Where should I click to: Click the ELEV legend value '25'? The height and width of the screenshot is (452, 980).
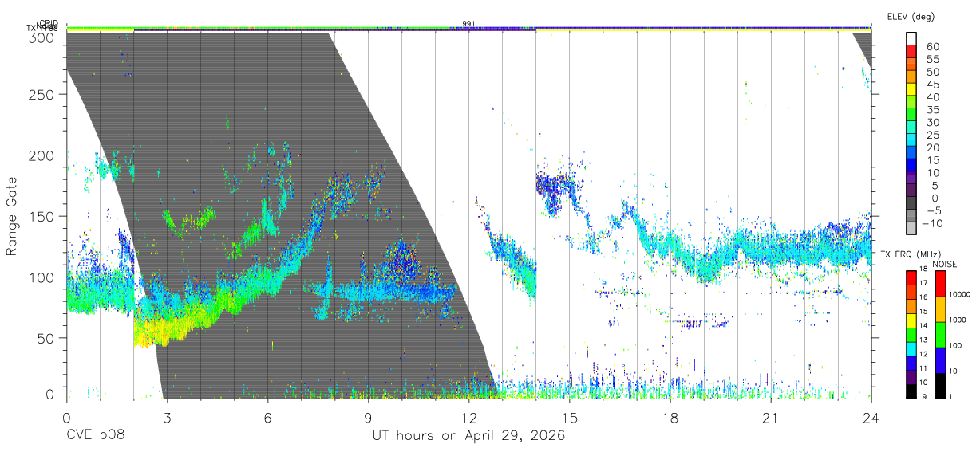(x=933, y=135)
